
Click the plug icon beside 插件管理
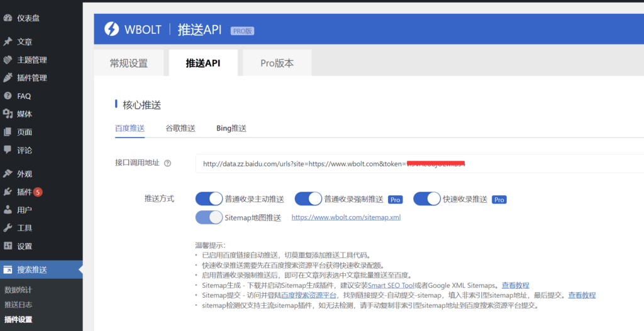point(8,78)
